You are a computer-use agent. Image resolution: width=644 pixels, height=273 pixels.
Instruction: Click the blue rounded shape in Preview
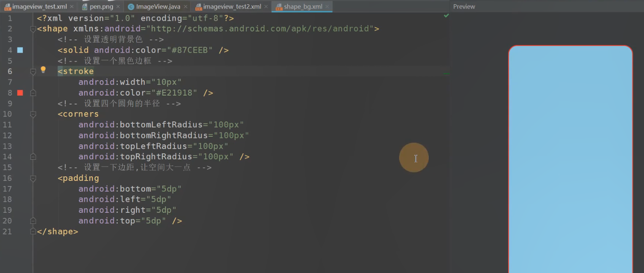pos(571,159)
